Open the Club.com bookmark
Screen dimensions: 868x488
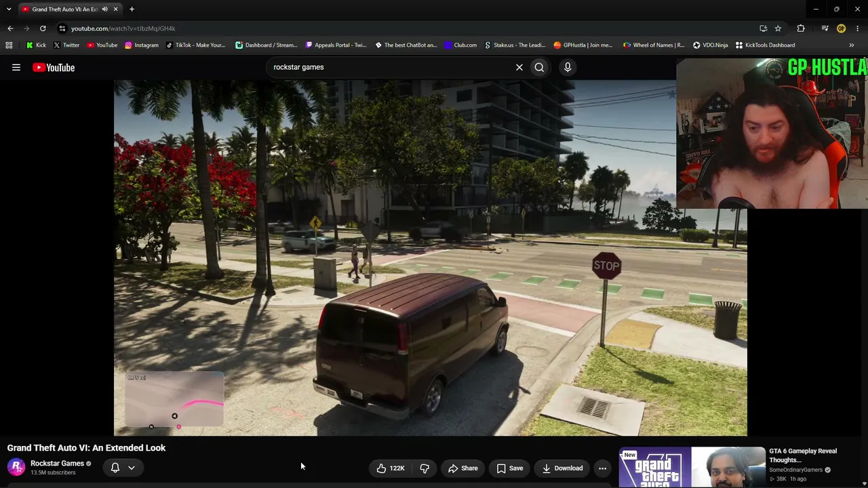460,45
